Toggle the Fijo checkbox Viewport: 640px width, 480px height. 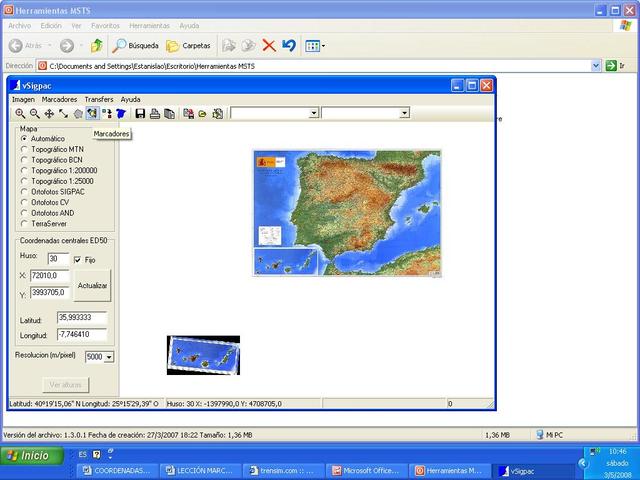click(78, 259)
